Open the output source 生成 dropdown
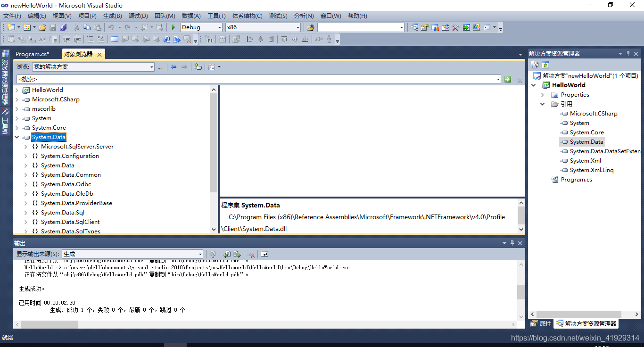The image size is (644, 347). 200,254
